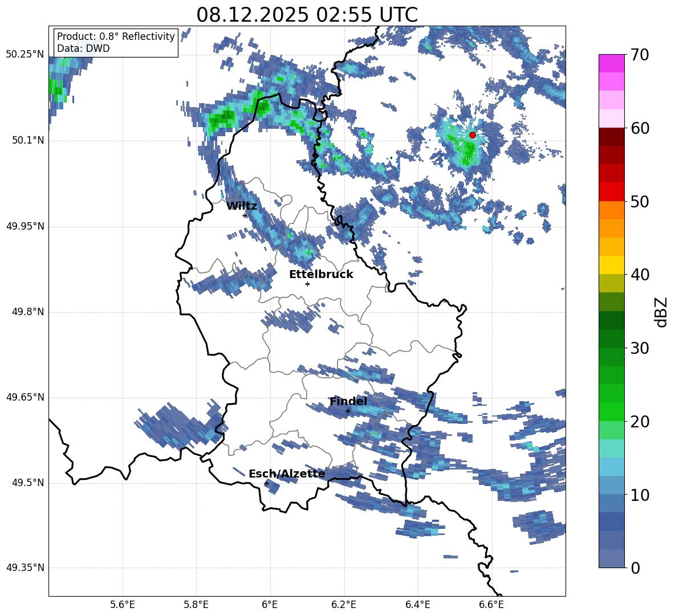
Task: Click the 49.65°N latitude label
Action: tap(25, 397)
